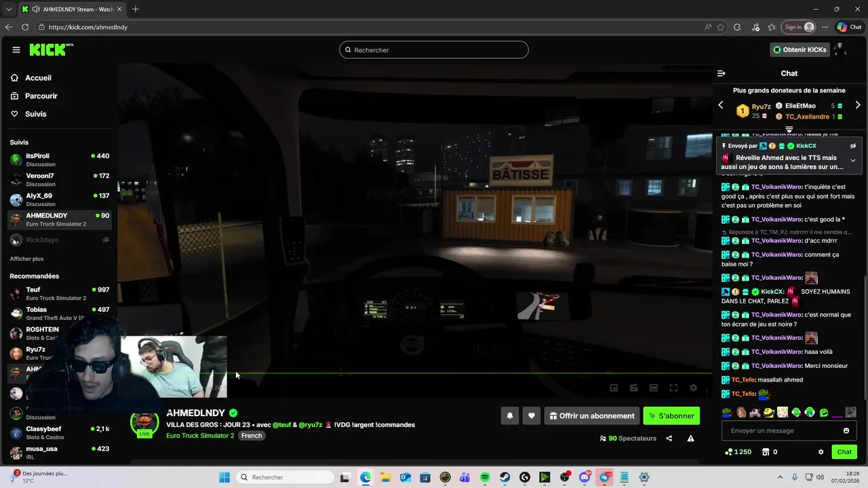
Task: Enter fullscreen on the video player
Action: tap(673, 388)
